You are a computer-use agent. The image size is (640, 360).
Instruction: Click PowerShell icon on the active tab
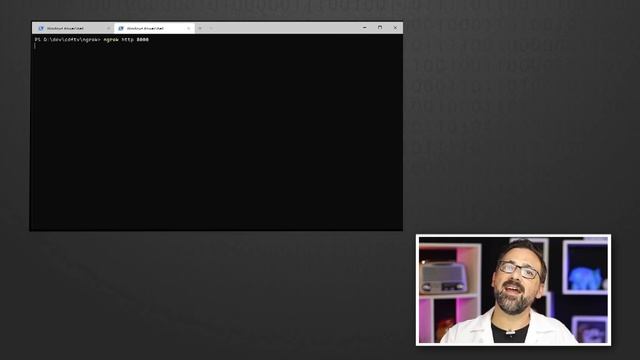tap(121, 28)
